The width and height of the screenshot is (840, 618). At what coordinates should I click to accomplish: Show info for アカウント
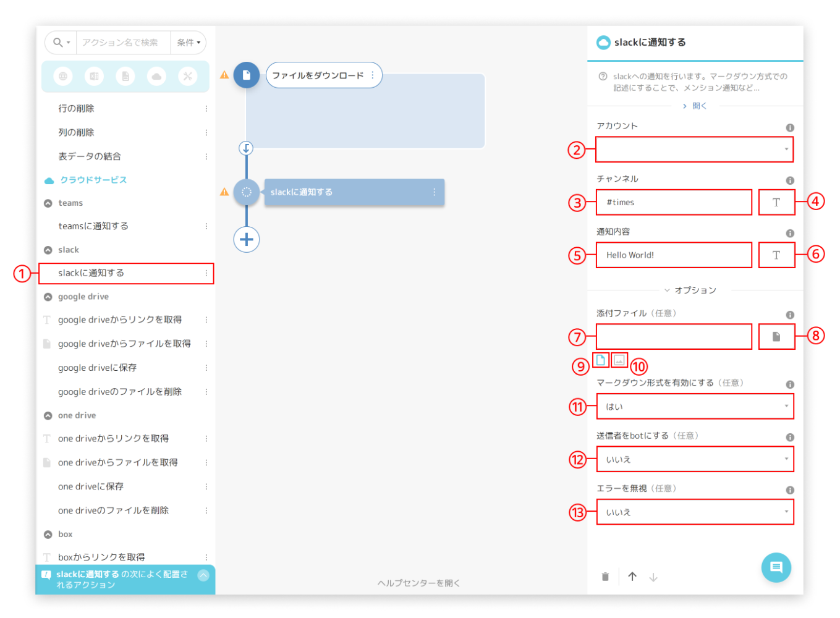[x=790, y=128]
